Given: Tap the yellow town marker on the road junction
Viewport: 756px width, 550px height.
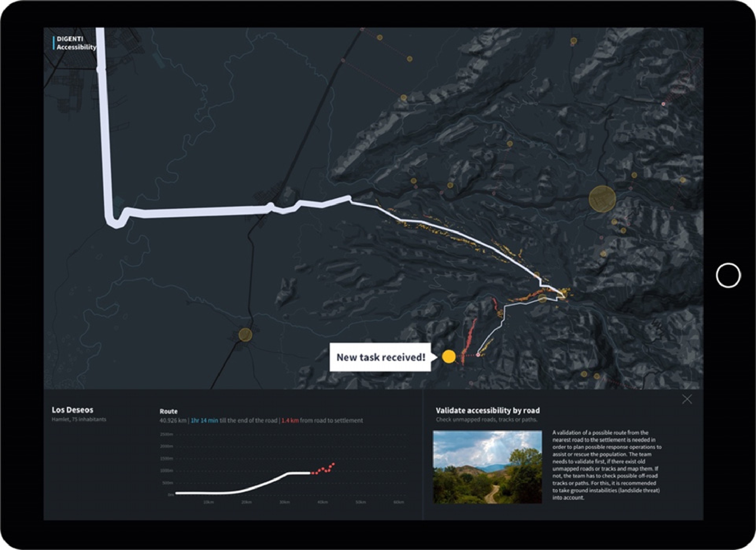Looking at the screenshot, I should click(x=245, y=334).
